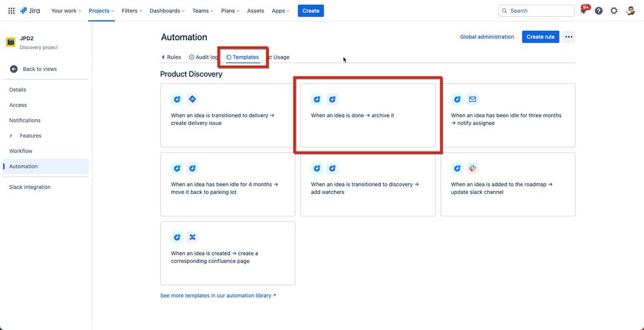Screen dimensions: 644x330
Task: Click the Create rule button
Action: [x=540, y=37]
